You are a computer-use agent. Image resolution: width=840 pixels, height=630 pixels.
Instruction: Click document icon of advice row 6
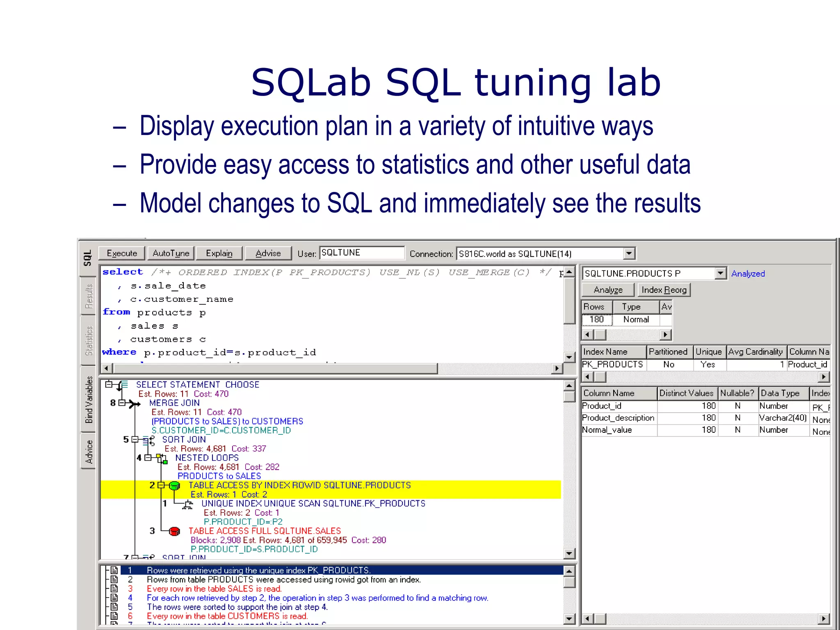pyautogui.click(x=114, y=616)
